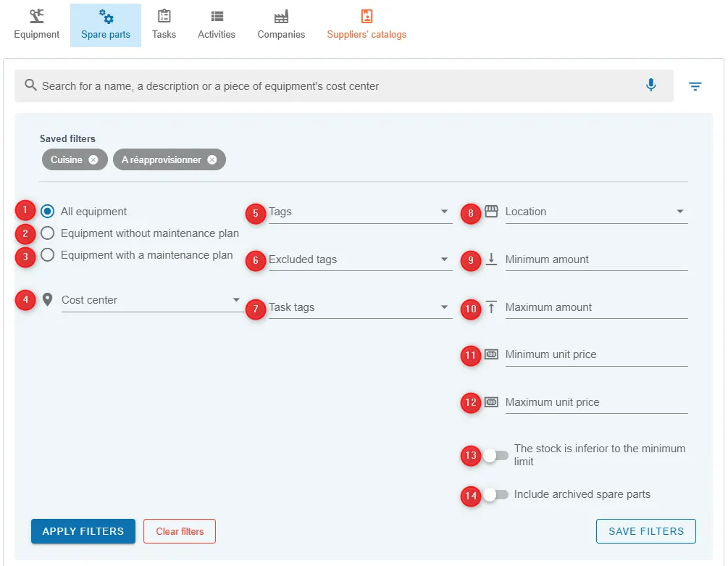The height and width of the screenshot is (566, 728).
Task: Remove A réapprovisionner saved filter
Action: (x=212, y=159)
